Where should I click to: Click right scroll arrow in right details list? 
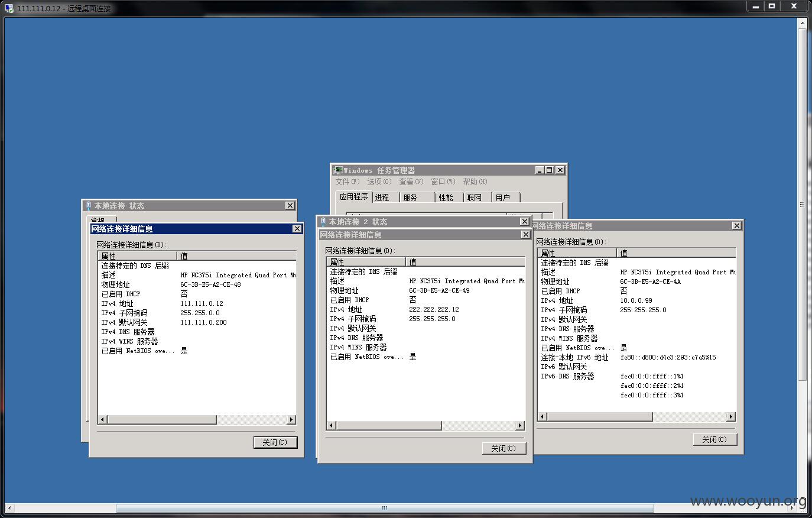coord(730,417)
